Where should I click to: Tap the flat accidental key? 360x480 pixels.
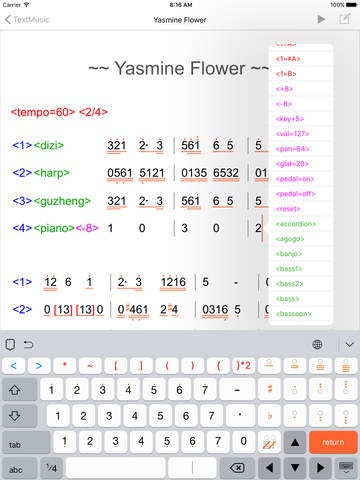coord(269,416)
